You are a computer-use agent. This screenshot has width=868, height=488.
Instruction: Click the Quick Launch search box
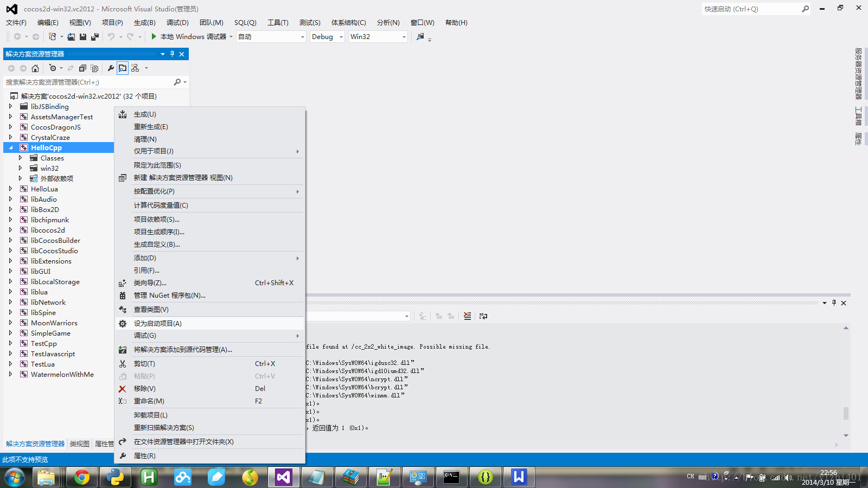pos(751,9)
